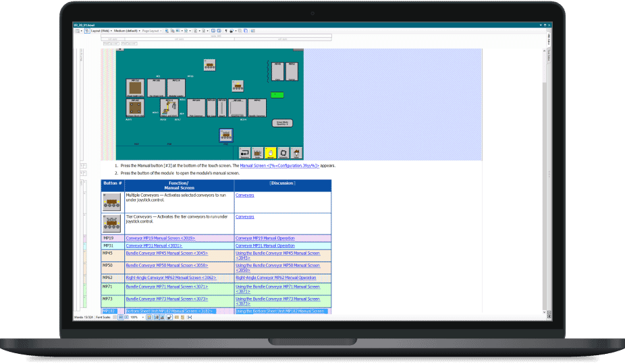Click the last status bar icon with arrows

pyautogui.click(x=190, y=317)
